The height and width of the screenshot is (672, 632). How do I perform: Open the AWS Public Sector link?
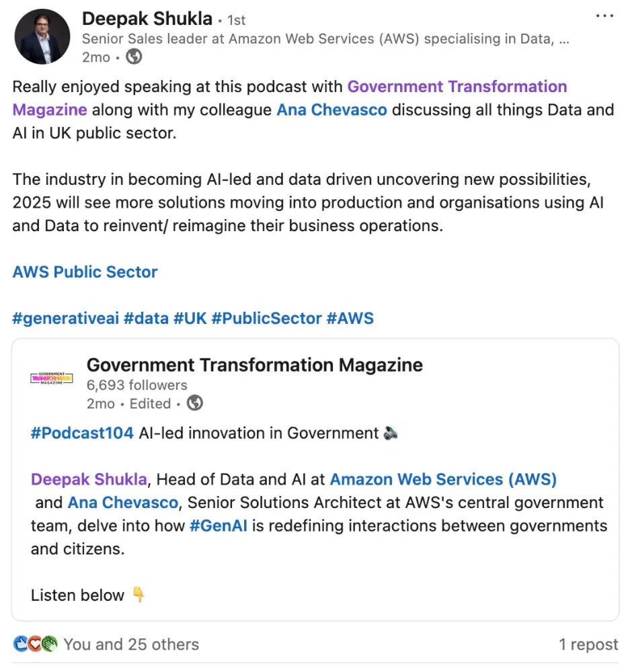(x=85, y=272)
